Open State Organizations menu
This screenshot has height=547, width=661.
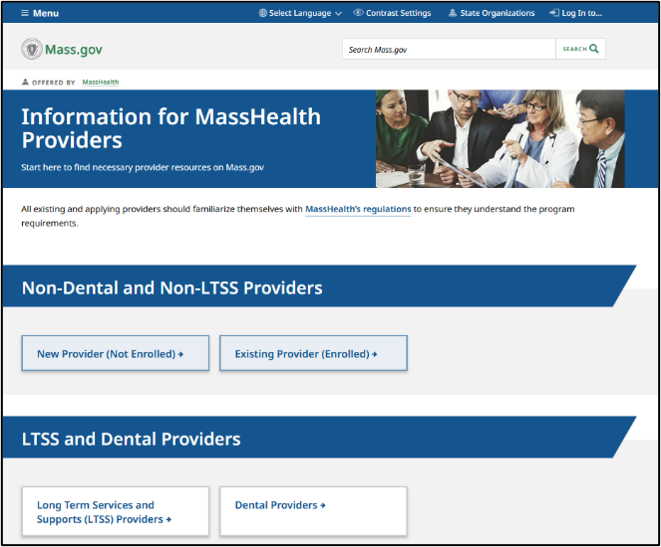point(492,13)
